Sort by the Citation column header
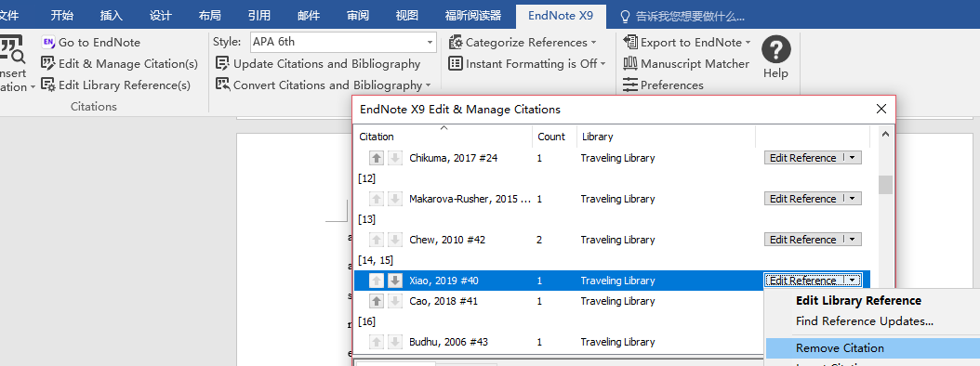 (x=444, y=137)
